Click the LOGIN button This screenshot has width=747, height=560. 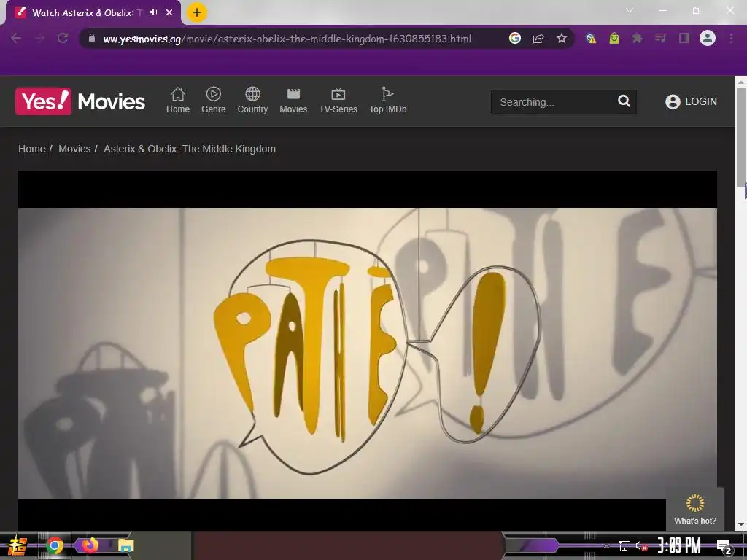tap(691, 101)
